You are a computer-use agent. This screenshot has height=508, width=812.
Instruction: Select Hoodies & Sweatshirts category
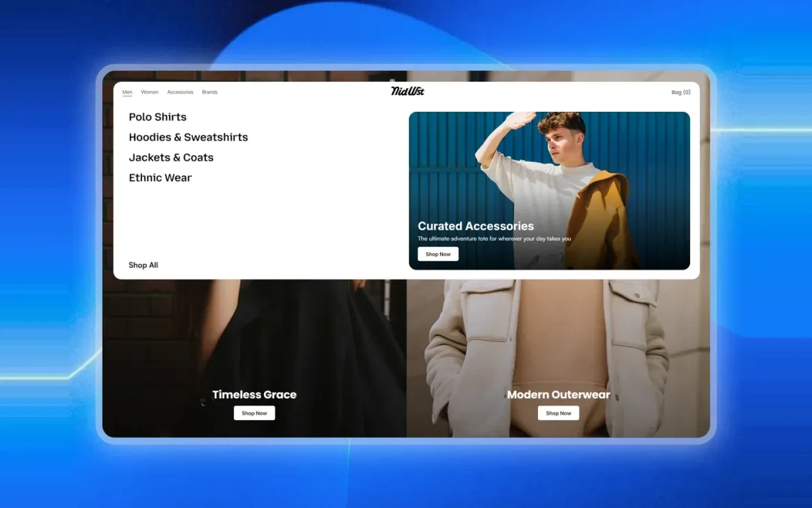[x=188, y=137]
